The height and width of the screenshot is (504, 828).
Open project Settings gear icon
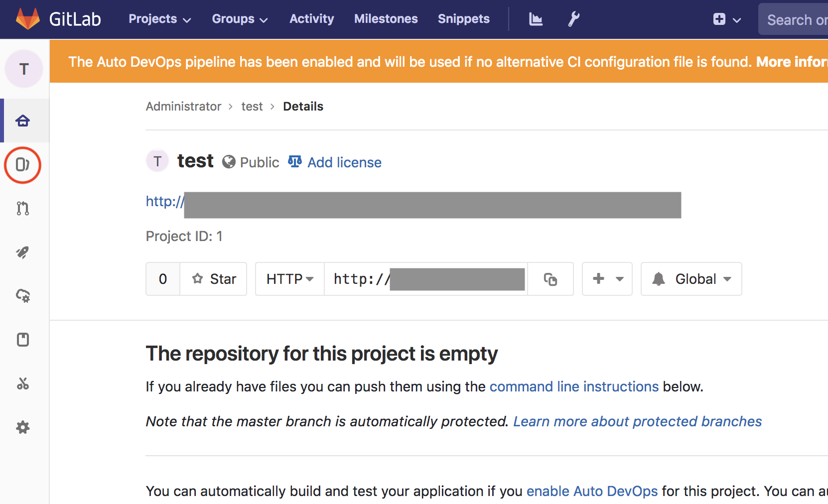pos(23,427)
